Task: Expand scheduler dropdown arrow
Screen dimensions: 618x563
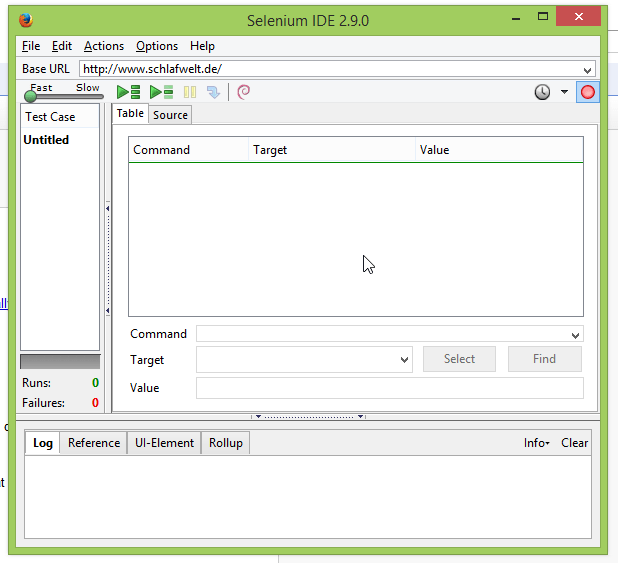Action: (x=564, y=92)
